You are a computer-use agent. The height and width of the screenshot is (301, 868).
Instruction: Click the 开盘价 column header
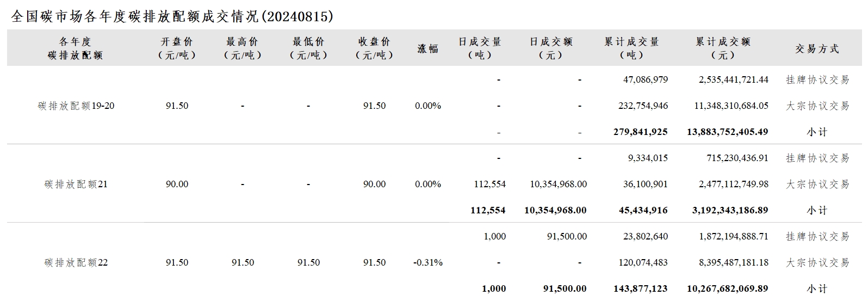pyautogui.click(x=177, y=48)
